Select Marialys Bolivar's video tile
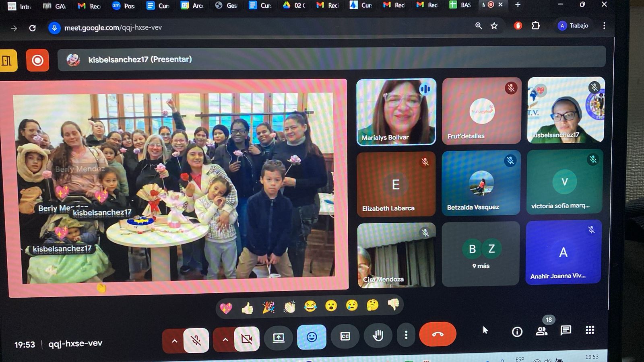 point(396,111)
